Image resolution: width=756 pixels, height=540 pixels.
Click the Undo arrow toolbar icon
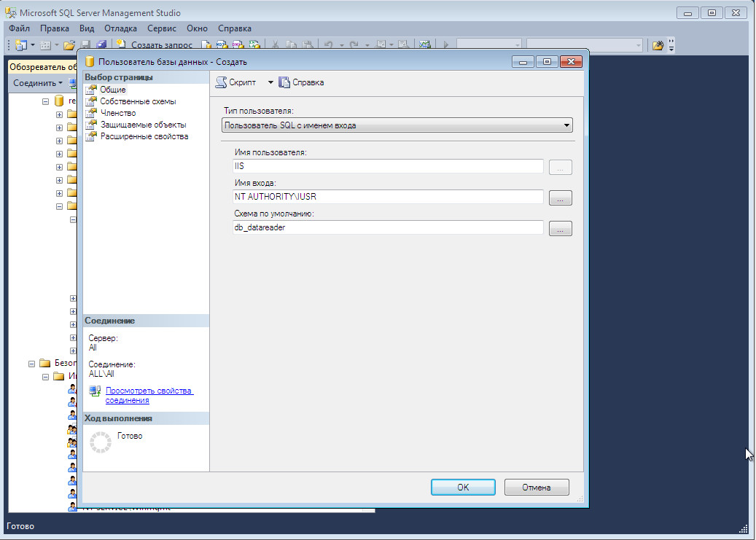coord(329,45)
